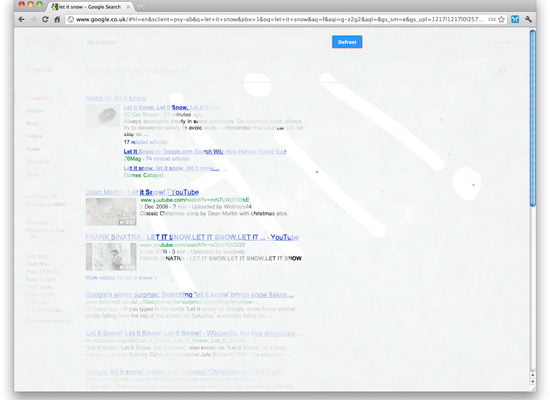This screenshot has height=400, width=550.
Task: Click the scrollbar down arrow
Action: [533, 382]
